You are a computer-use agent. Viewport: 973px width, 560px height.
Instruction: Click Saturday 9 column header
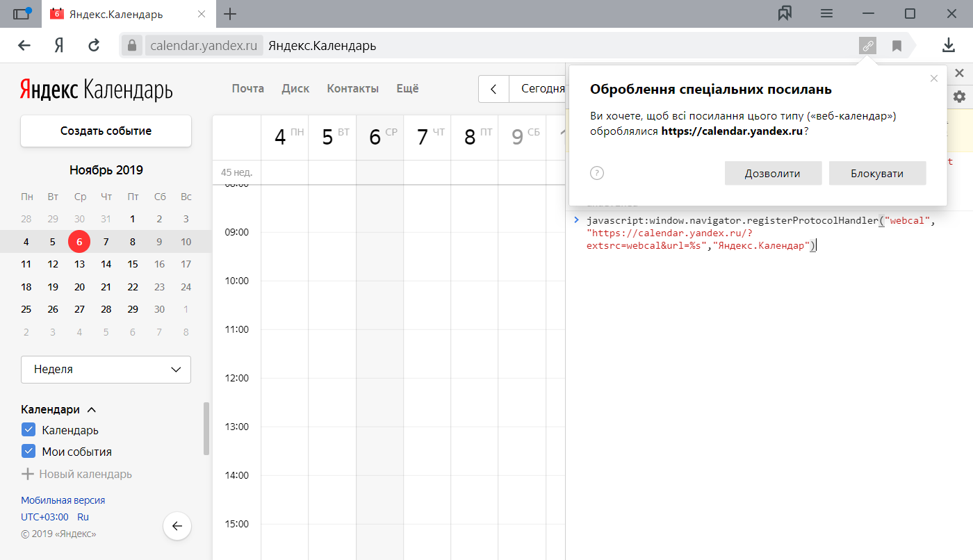521,138
